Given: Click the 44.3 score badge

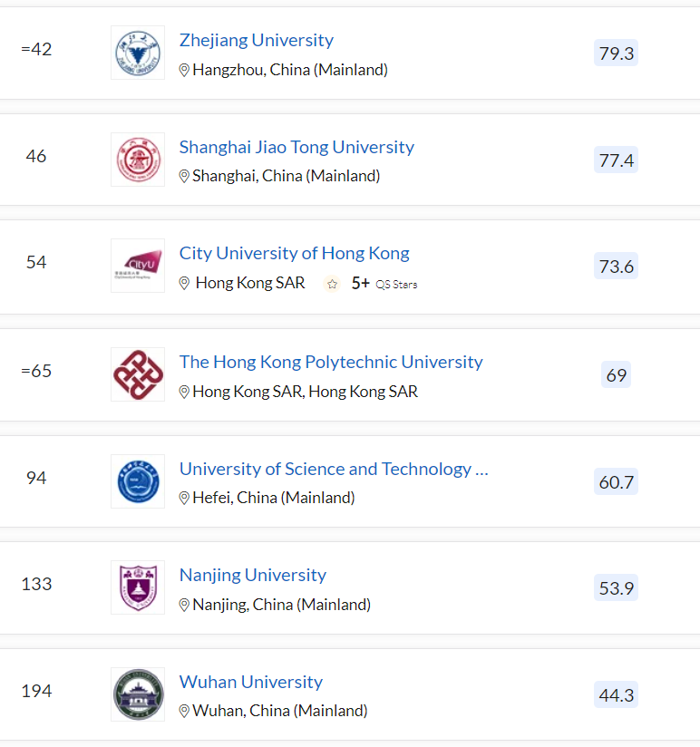Looking at the screenshot, I should [616, 694].
